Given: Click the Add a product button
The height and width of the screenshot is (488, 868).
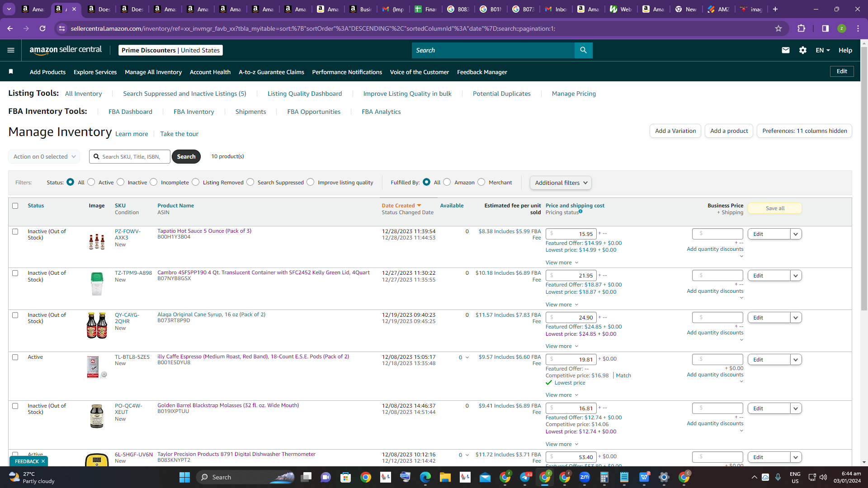Looking at the screenshot, I should 729,131.
